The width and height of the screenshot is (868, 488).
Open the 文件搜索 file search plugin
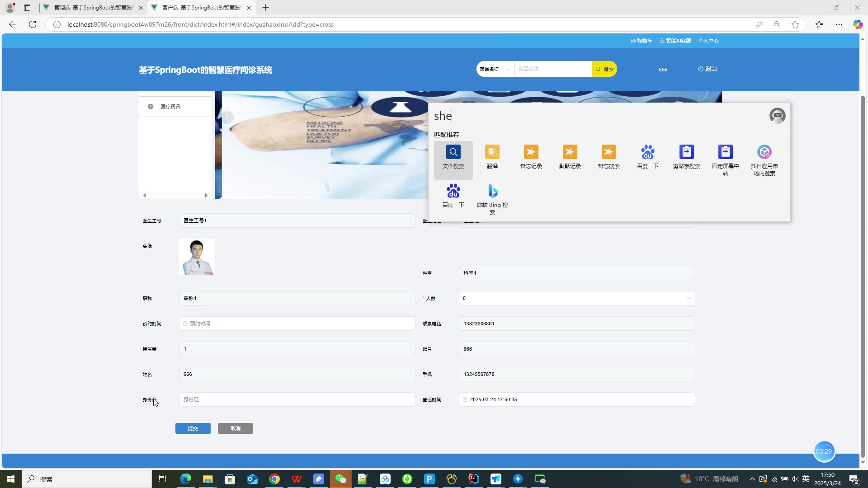coord(453,157)
